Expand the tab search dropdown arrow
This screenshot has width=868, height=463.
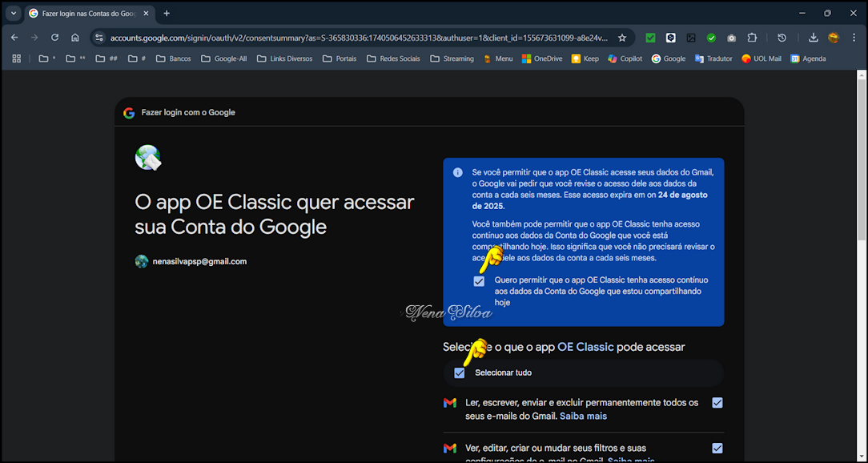pyautogui.click(x=14, y=14)
